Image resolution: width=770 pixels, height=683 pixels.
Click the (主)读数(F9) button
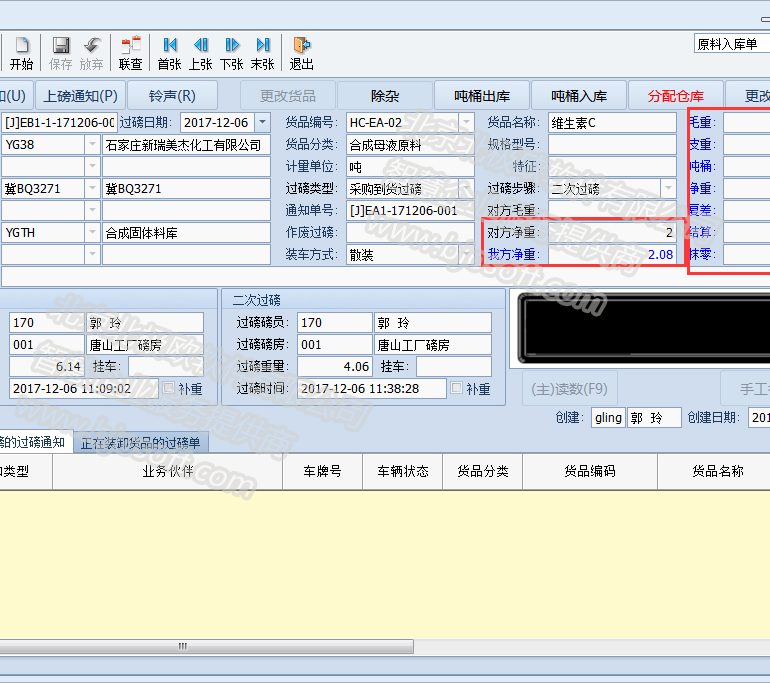point(570,389)
